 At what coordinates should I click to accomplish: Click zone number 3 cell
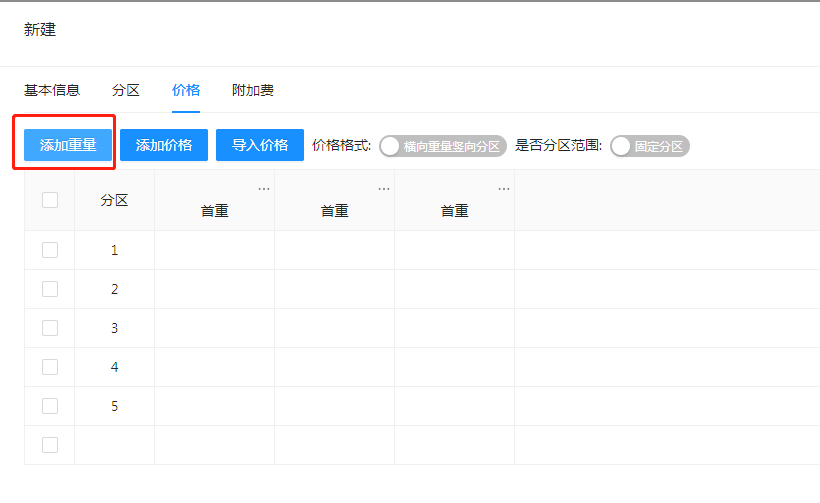tap(115, 328)
